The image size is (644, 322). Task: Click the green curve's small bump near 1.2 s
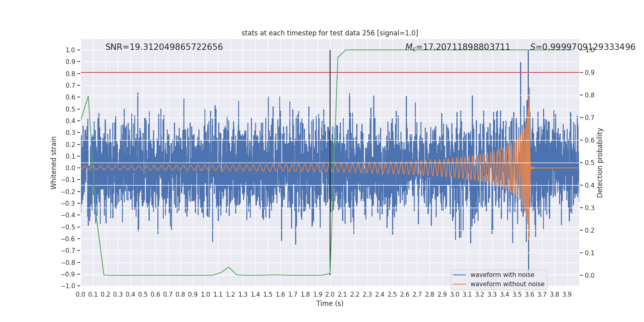(229, 267)
